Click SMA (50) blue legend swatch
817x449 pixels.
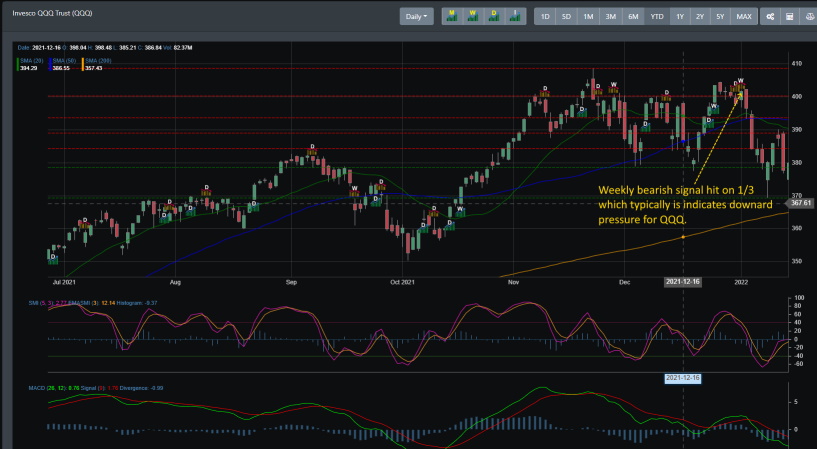(51, 64)
